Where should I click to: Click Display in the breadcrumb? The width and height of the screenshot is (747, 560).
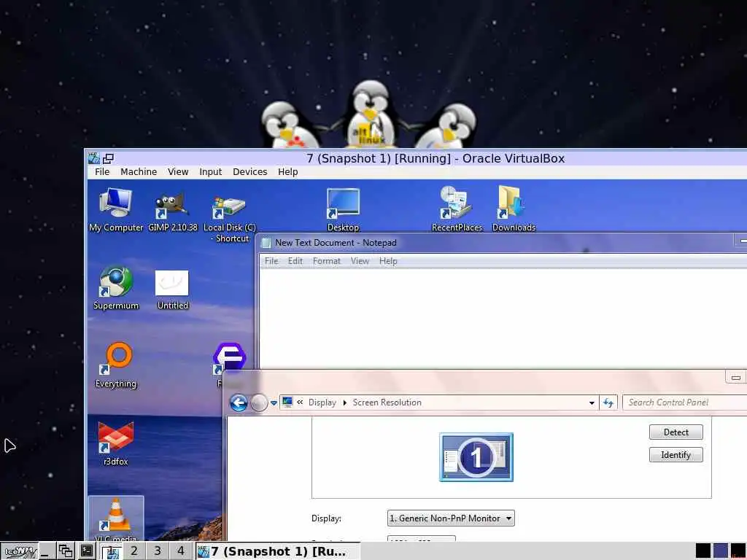[x=322, y=402]
